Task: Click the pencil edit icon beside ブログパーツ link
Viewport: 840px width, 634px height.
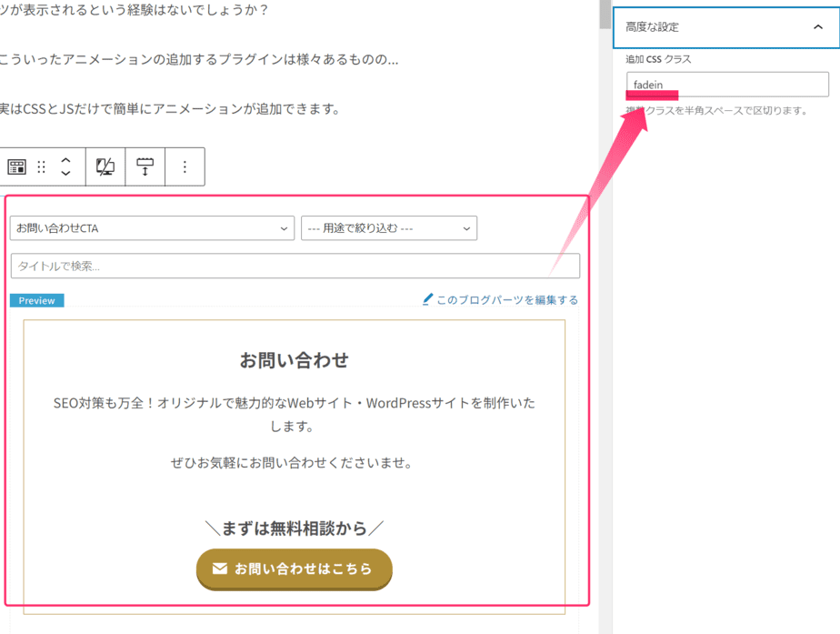Action: [x=426, y=299]
